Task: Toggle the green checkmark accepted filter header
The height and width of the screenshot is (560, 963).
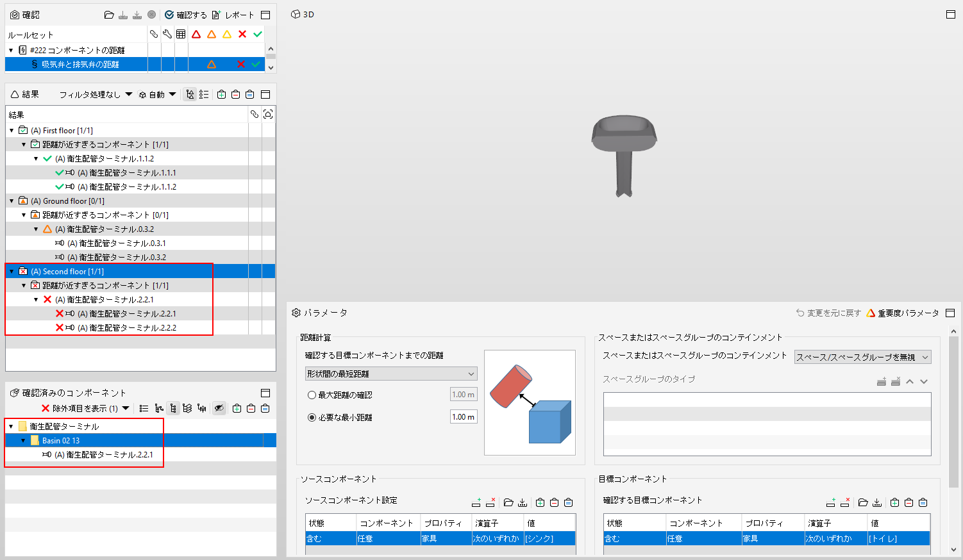Action: point(258,34)
